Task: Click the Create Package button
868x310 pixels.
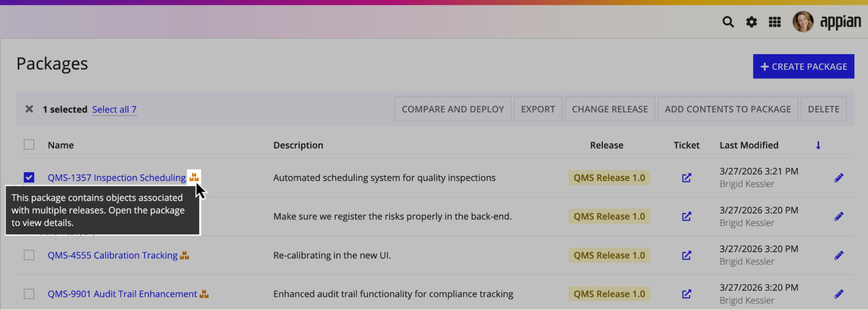Action: (803, 66)
